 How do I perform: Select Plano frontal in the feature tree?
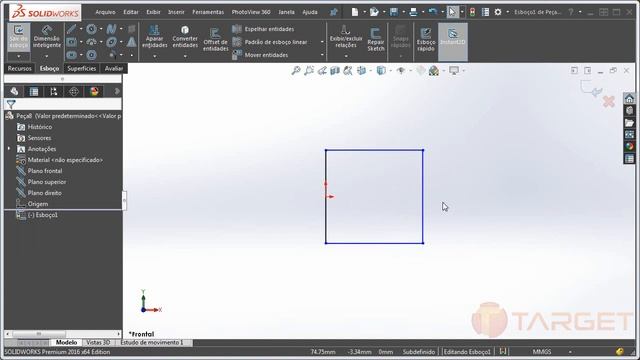pyautogui.click(x=45, y=171)
